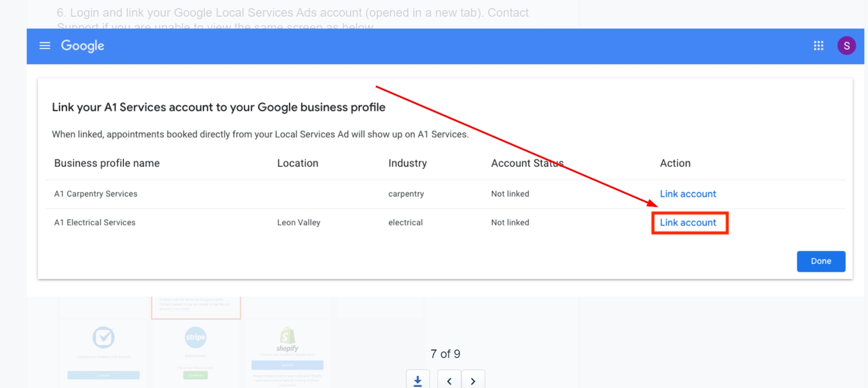
Task: Link account for A1 Electrical Services
Action: point(687,223)
